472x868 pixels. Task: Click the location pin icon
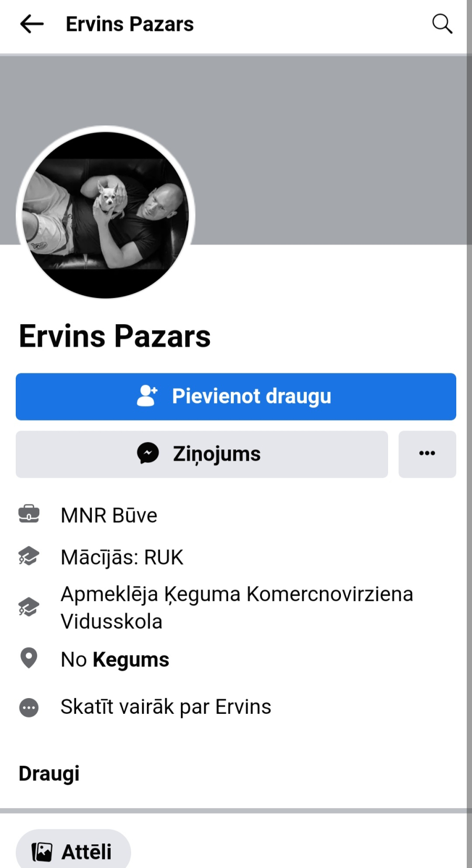pyautogui.click(x=29, y=658)
